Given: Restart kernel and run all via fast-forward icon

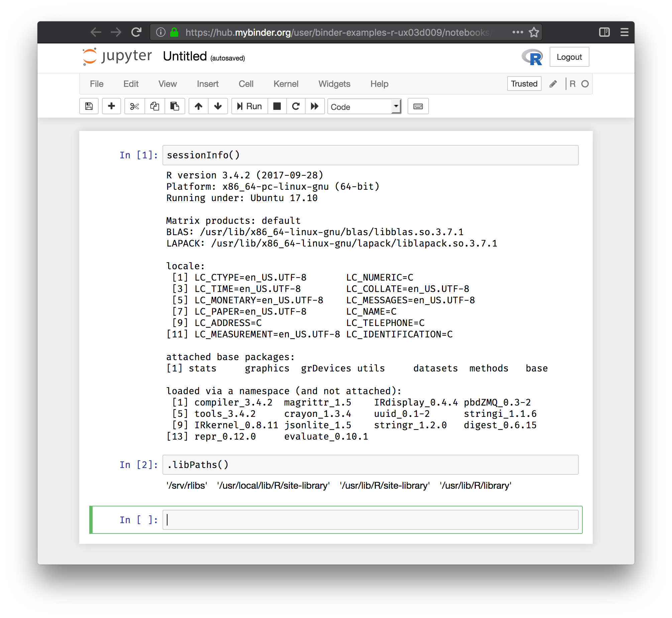Looking at the screenshot, I should [315, 106].
